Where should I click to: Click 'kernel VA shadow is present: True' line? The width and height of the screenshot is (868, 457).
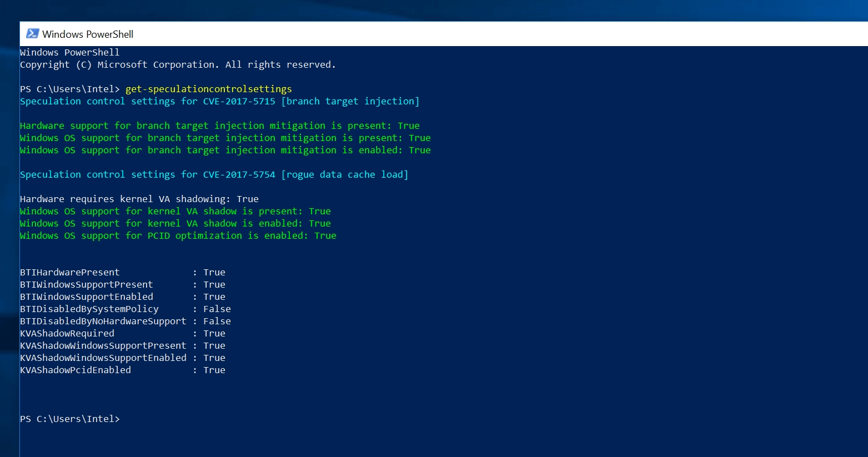coord(175,212)
